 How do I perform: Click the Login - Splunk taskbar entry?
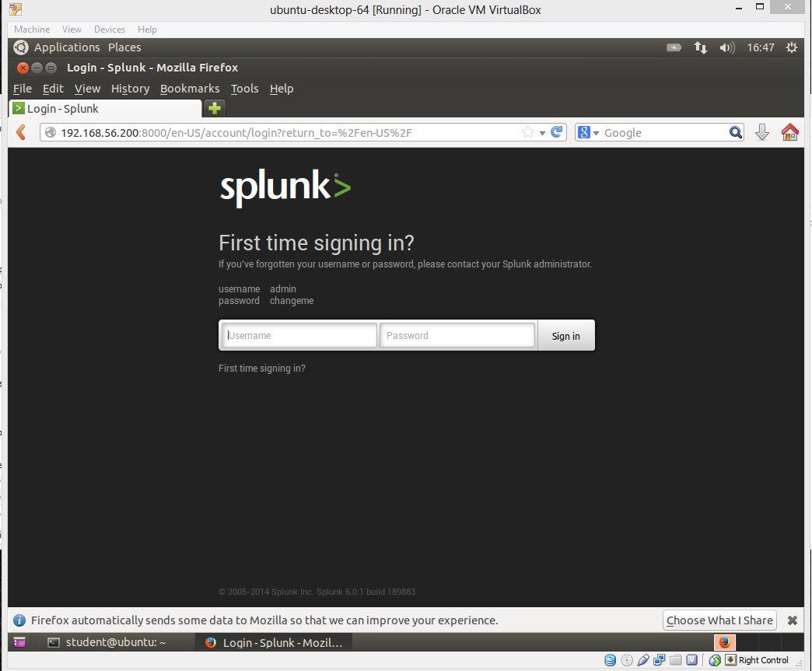pos(273,642)
